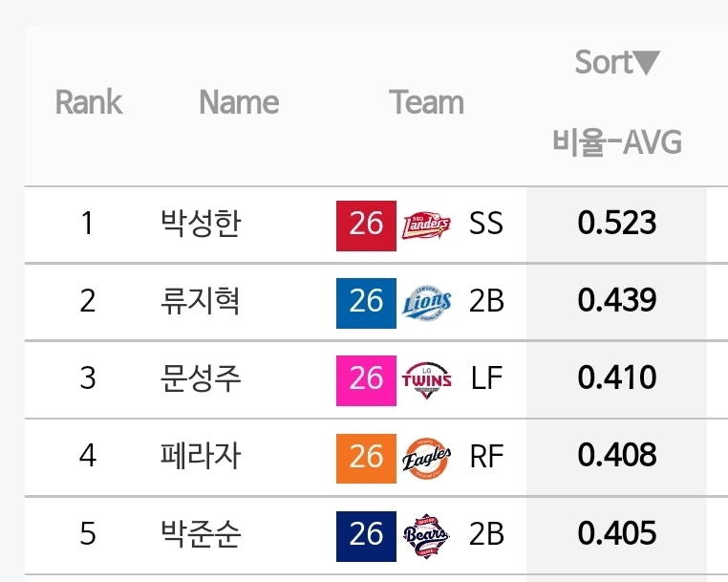Click the pink 26 year badge
The image size is (728, 582).
[366, 378]
